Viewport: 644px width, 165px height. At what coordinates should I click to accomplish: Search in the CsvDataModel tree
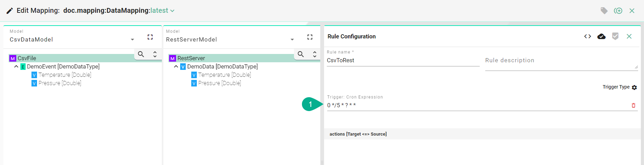141,54
